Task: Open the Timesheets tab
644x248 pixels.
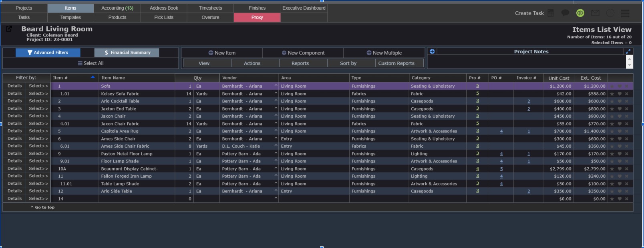Action: tap(210, 8)
